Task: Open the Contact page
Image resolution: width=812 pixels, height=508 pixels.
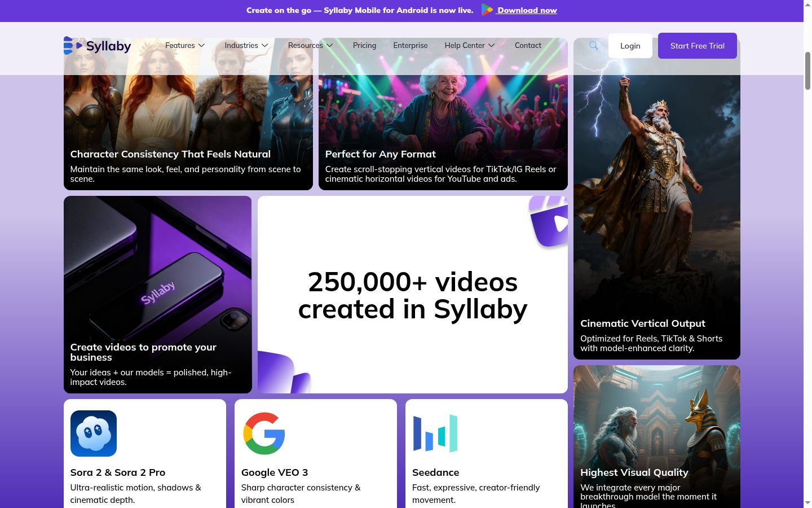Action: click(528, 45)
